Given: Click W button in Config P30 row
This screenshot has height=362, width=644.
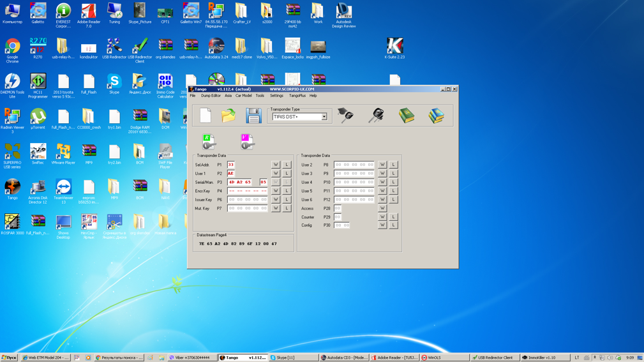Looking at the screenshot, I should point(382,225).
